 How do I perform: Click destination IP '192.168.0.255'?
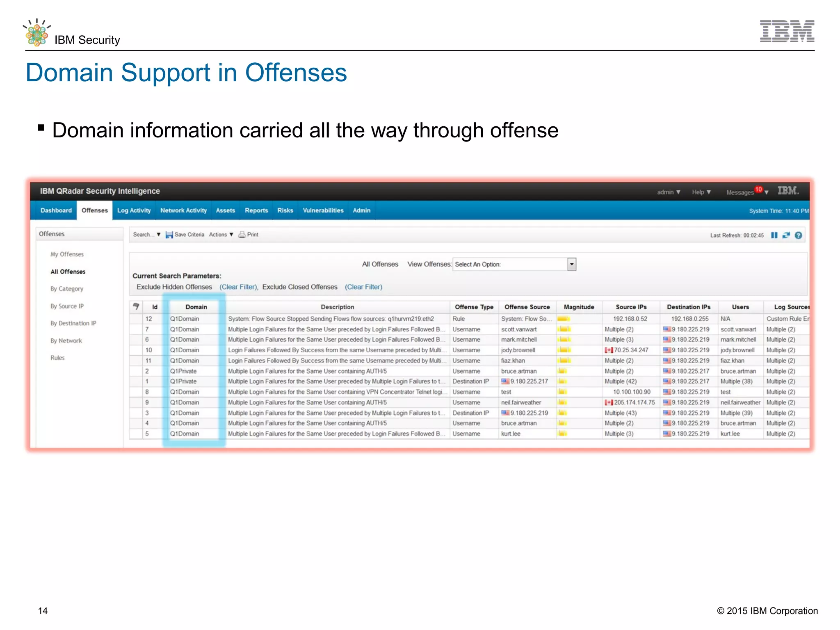coord(690,319)
